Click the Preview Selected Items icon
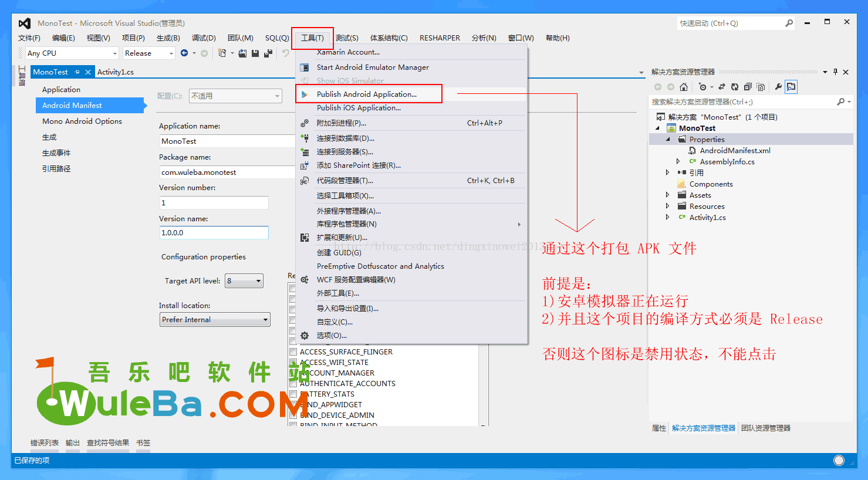The height and width of the screenshot is (480, 868). 791,87
